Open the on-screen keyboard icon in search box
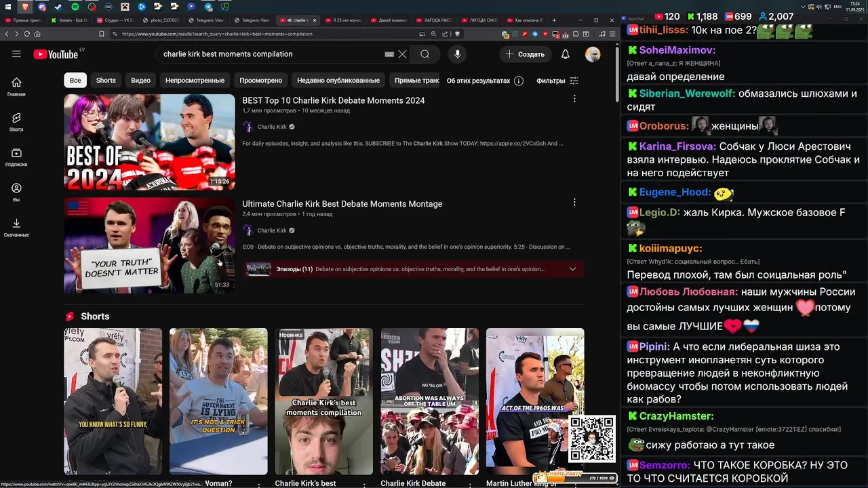Image resolution: width=868 pixels, height=488 pixels. tap(389, 54)
